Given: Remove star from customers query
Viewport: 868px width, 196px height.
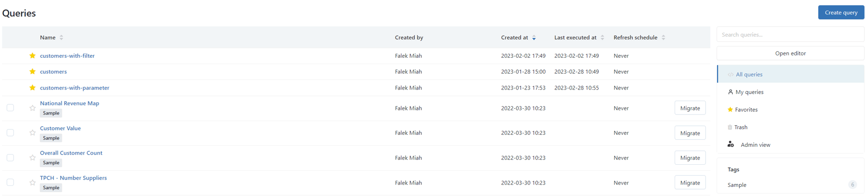Looking at the screenshot, I should coord(32,72).
